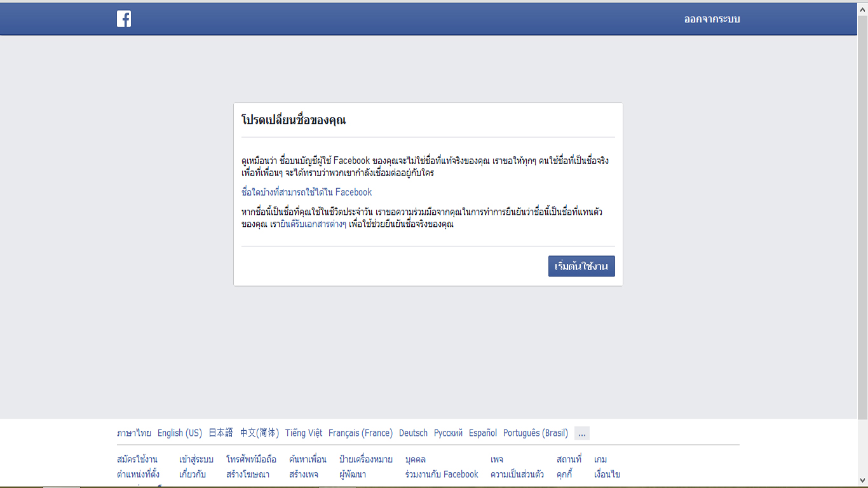Open the เกม footer link
This screenshot has height=488, width=868.
click(600, 459)
